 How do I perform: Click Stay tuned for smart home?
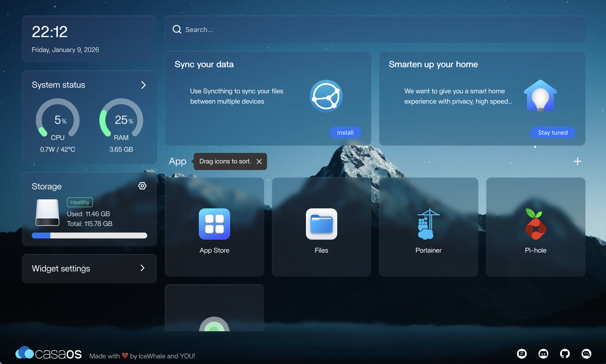(x=553, y=132)
